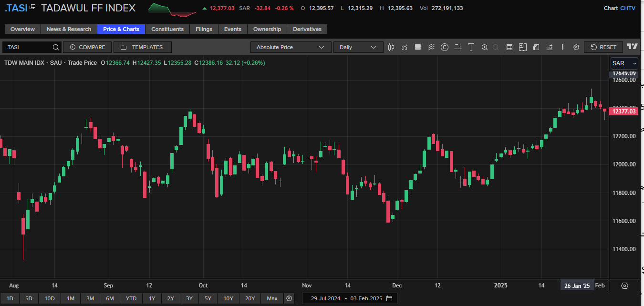Image resolution: width=644 pixels, height=306 pixels.
Task: Select the text annotation tool
Action: click(471, 47)
